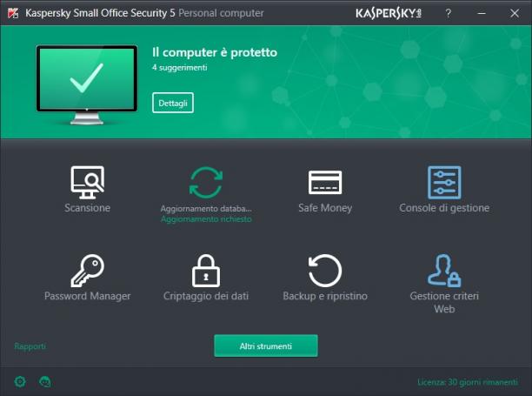The height and width of the screenshot is (396, 532).
Task: Open help with the question mark
Action: [x=449, y=13]
